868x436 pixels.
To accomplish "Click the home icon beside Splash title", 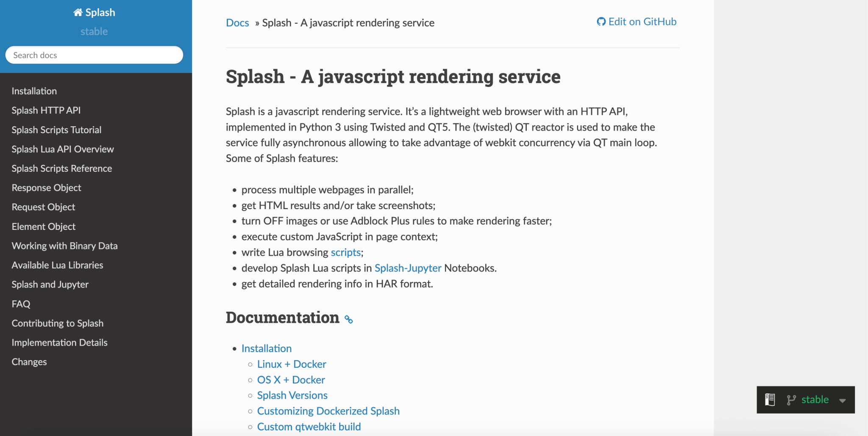I will click(78, 12).
